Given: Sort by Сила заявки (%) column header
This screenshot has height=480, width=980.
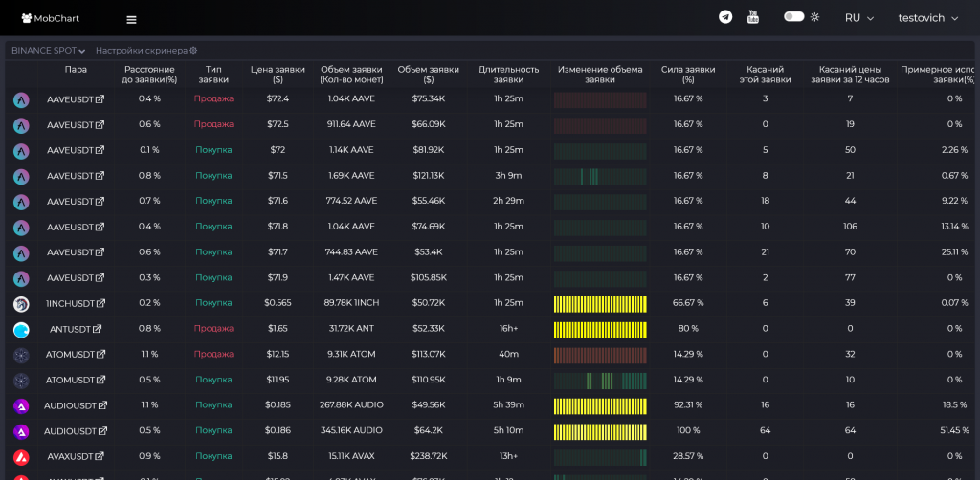Looking at the screenshot, I should click(x=688, y=75).
